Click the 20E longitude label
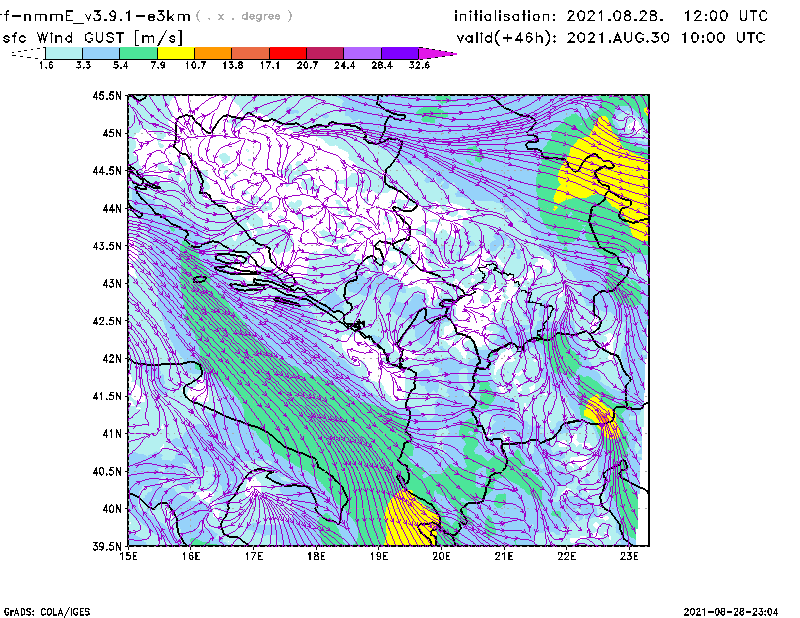The image size is (800, 618). pyautogui.click(x=441, y=556)
